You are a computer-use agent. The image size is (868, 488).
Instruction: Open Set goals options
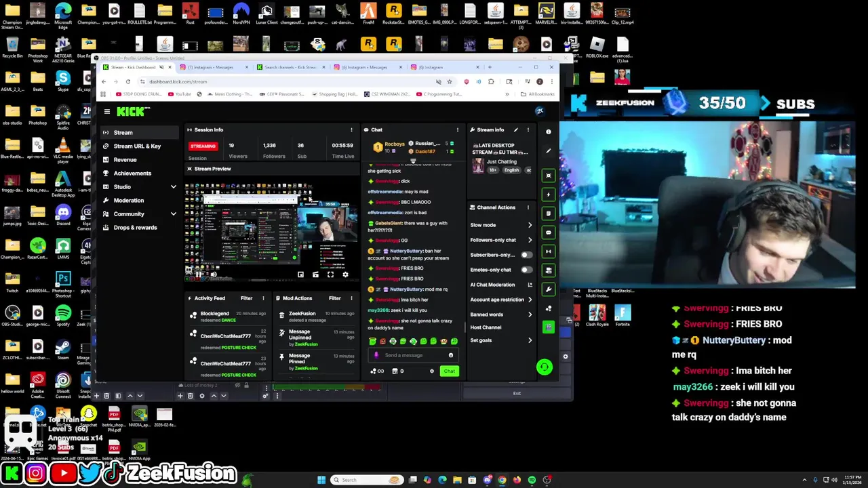click(x=501, y=340)
